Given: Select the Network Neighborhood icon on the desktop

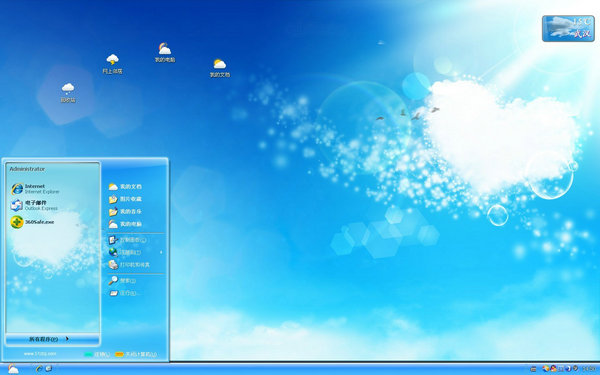Looking at the screenshot, I should point(112,64).
